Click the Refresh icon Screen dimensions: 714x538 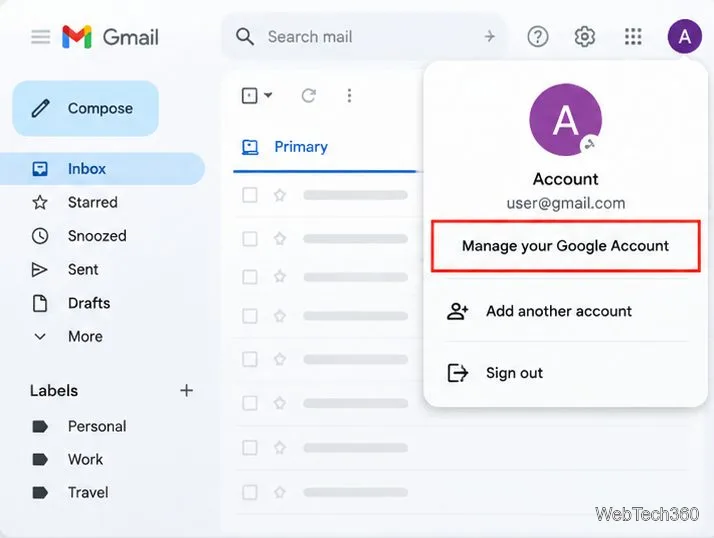click(309, 96)
